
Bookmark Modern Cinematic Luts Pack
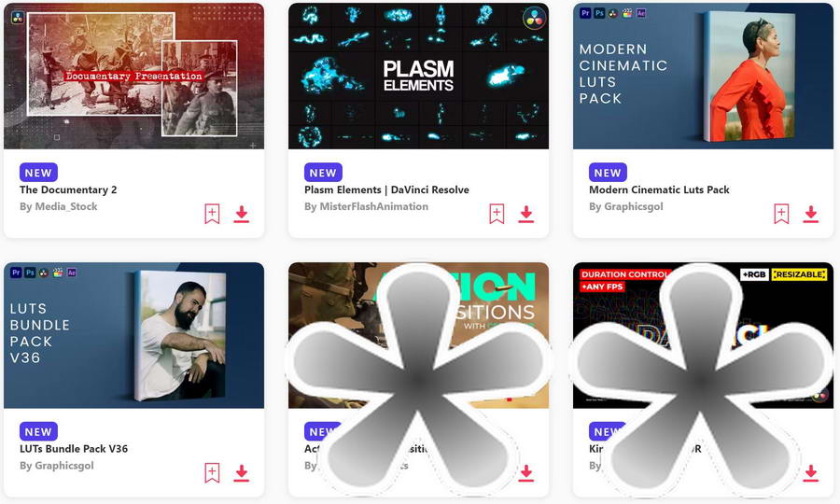tap(781, 214)
